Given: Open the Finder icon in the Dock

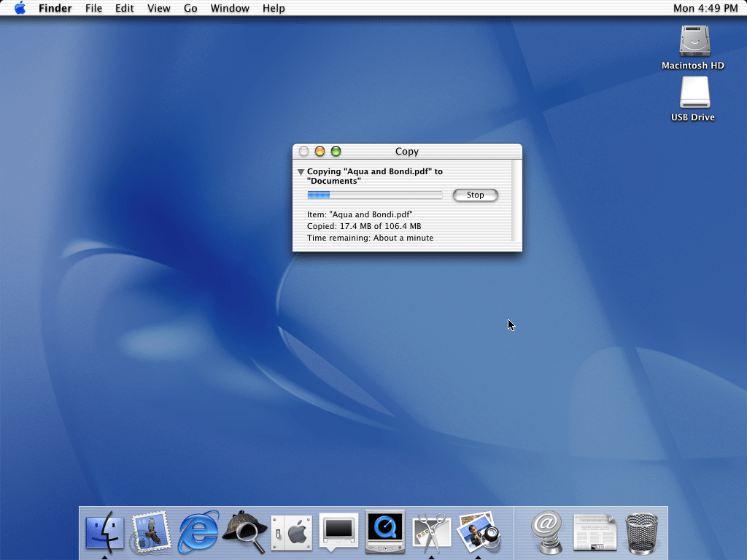Looking at the screenshot, I should click(104, 532).
